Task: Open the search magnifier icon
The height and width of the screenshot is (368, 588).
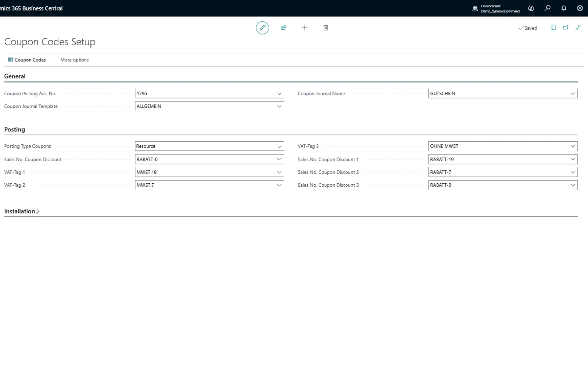Action: click(548, 8)
